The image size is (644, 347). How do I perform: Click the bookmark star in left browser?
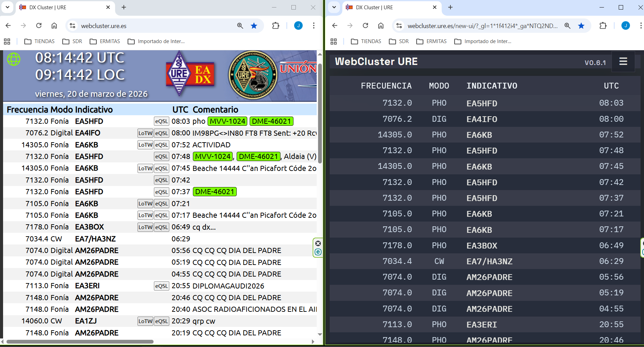click(254, 26)
